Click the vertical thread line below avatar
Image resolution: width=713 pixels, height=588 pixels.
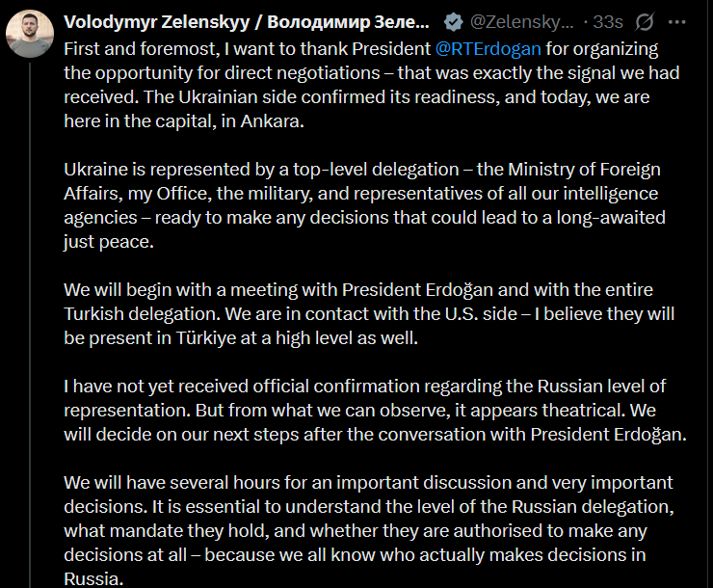point(30,325)
